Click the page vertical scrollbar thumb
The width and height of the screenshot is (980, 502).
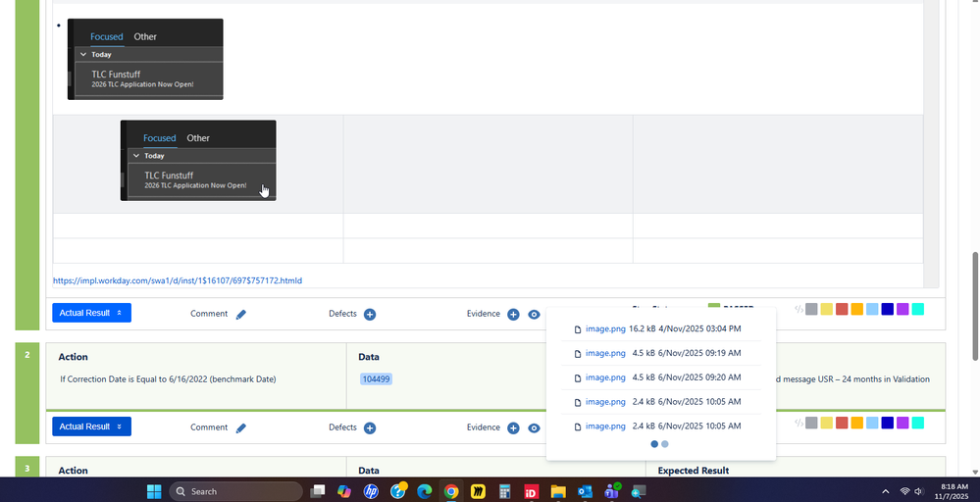[975, 306]
